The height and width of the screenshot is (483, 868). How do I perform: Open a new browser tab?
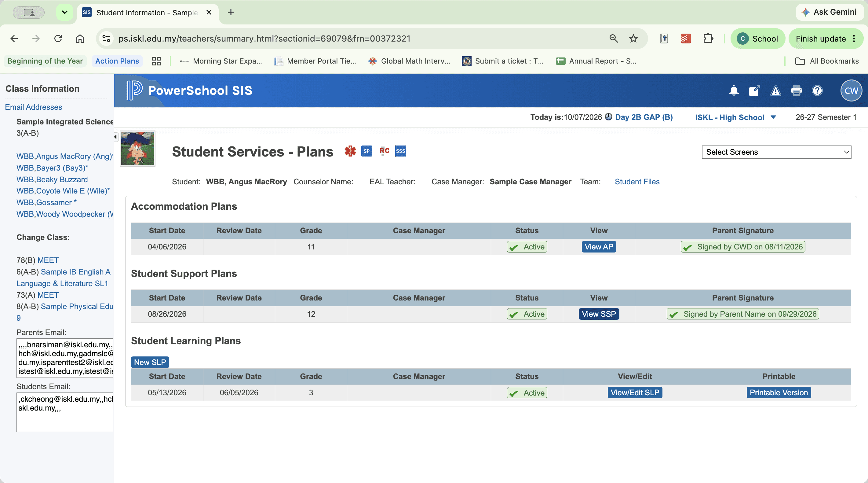click(231, 13)
